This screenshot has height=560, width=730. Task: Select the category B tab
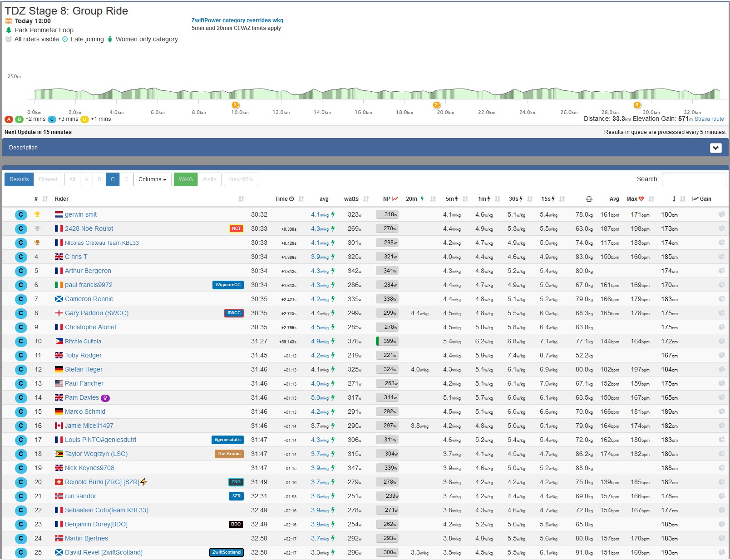[99, 179]
